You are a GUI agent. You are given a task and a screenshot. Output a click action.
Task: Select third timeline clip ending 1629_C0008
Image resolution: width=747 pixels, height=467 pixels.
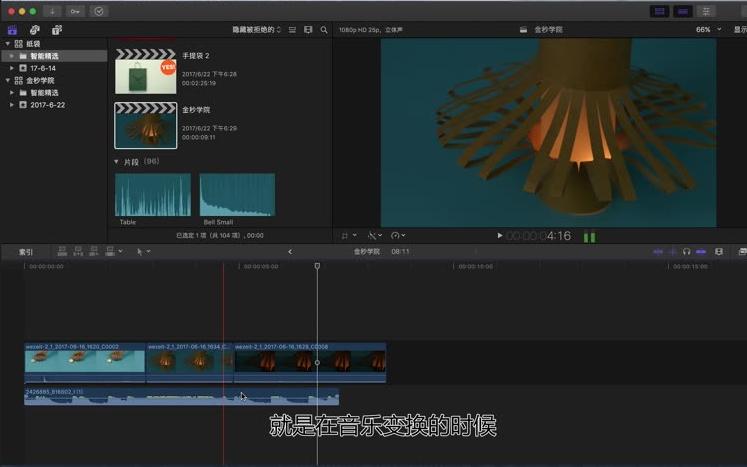[310, 363]
